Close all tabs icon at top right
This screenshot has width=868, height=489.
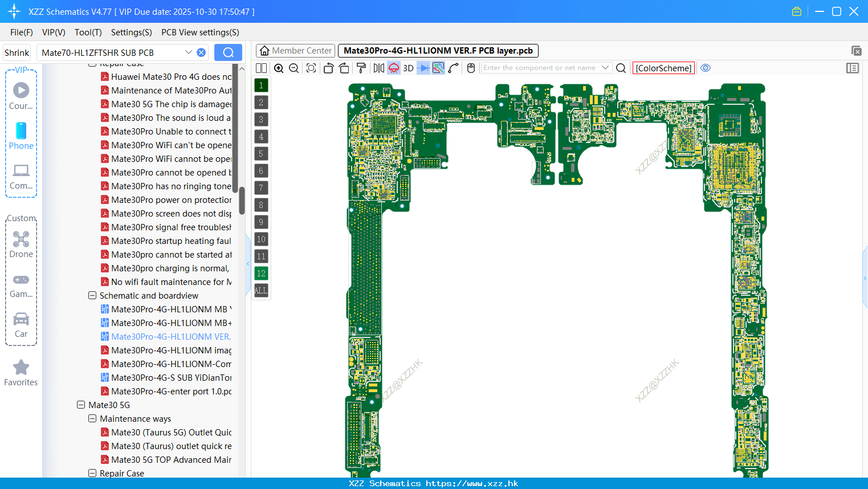click(x=856, y=51)
